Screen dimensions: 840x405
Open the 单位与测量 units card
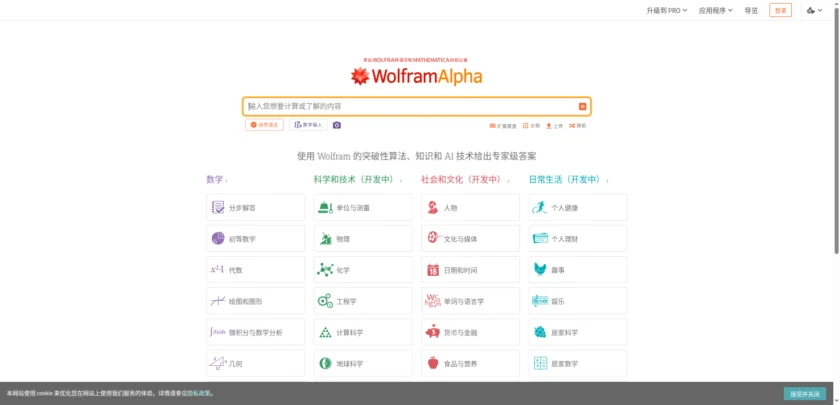point(363,207)
